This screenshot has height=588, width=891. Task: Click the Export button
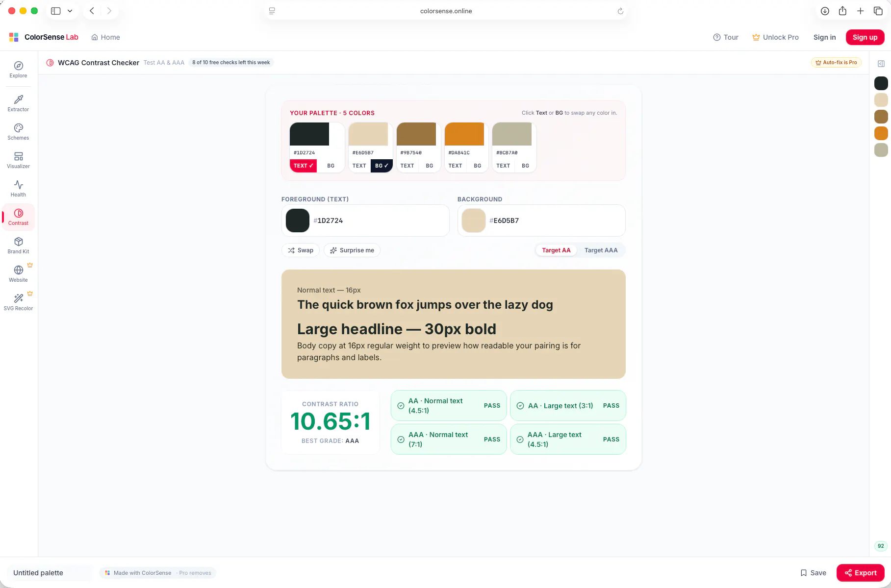click(861, 573)
